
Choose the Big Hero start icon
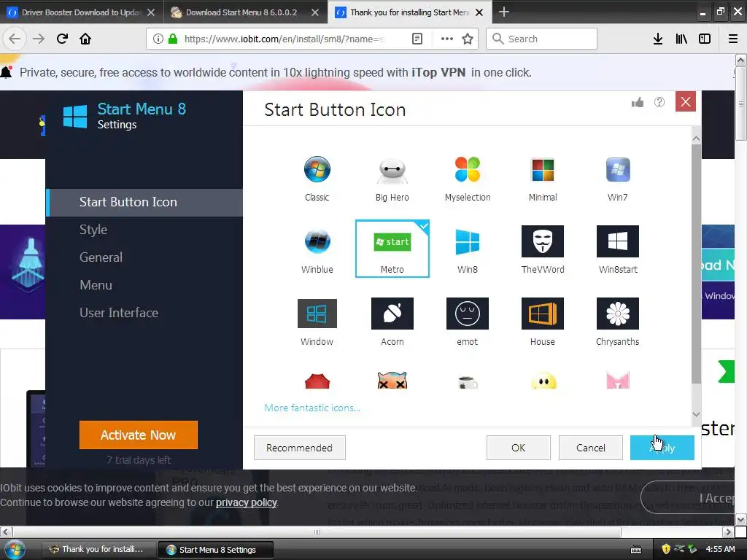click(x=392, y=179)
